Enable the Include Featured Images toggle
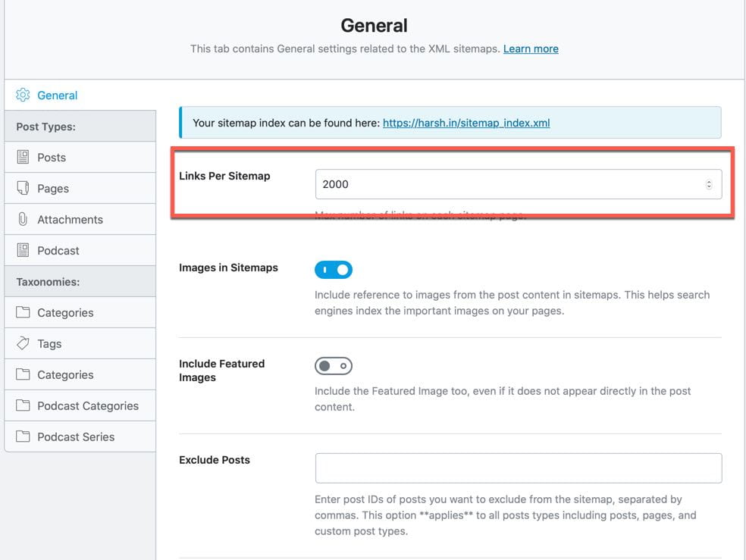Image resolution: width=746 pixels, height=560 pixels. pos(334,365)
